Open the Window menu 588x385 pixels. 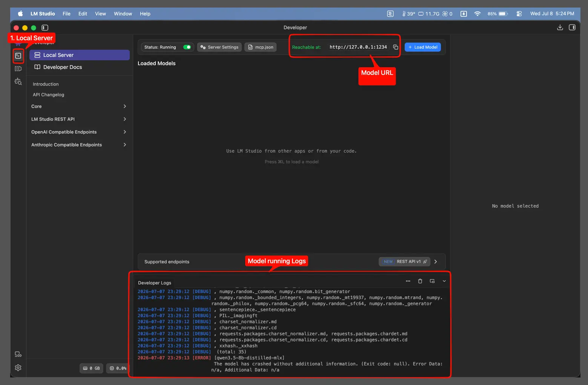click(123, 14)
